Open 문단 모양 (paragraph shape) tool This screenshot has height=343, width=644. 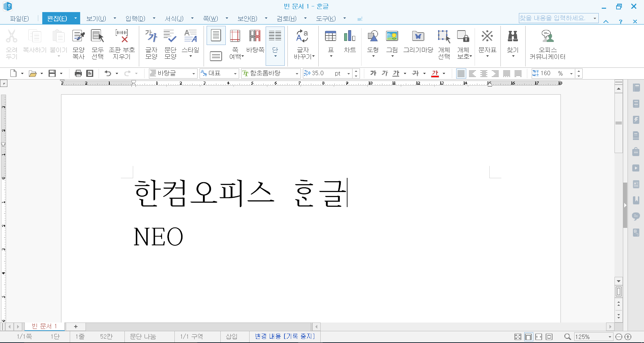[170, 44]
